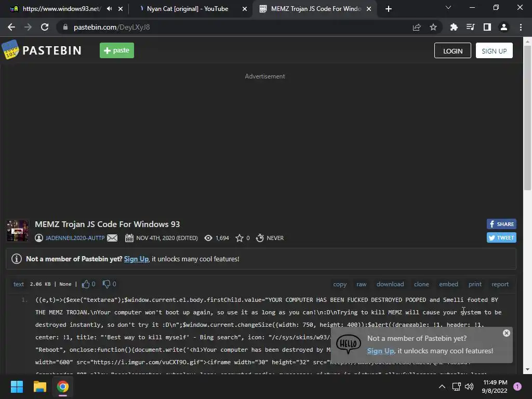
Task: Like the paste with thumbs up
Action: tap(86, 284)
